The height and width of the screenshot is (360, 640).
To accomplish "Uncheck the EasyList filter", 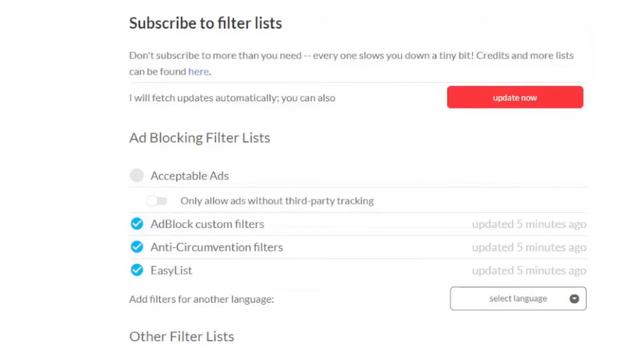I will [x=137, y=270].
